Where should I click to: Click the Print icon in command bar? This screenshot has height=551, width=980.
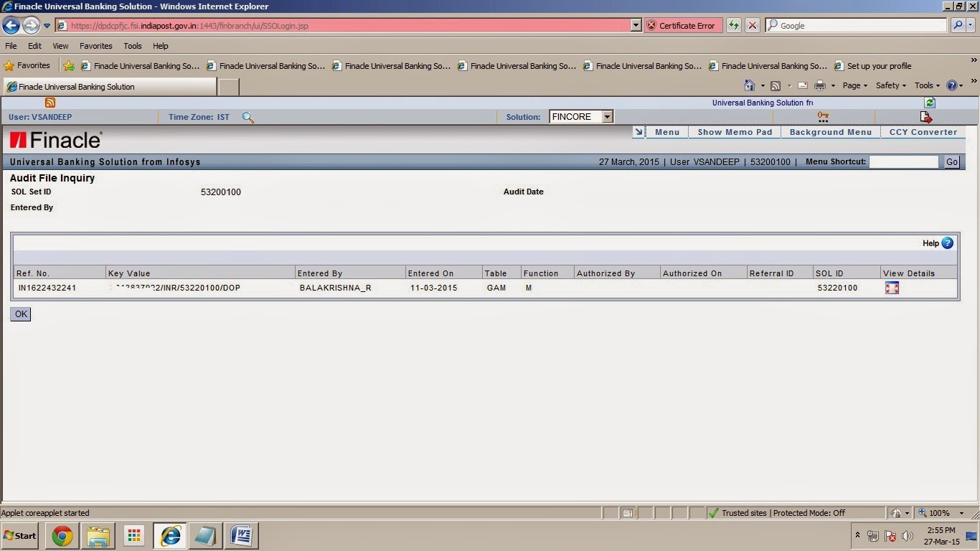click(820, 85)
